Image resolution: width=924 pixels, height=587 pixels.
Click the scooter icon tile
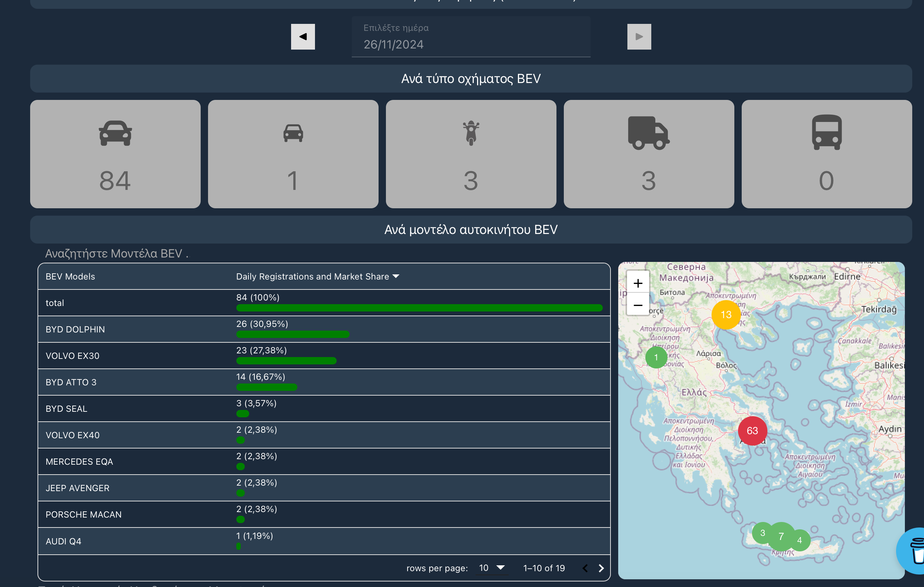coord(471,154)
